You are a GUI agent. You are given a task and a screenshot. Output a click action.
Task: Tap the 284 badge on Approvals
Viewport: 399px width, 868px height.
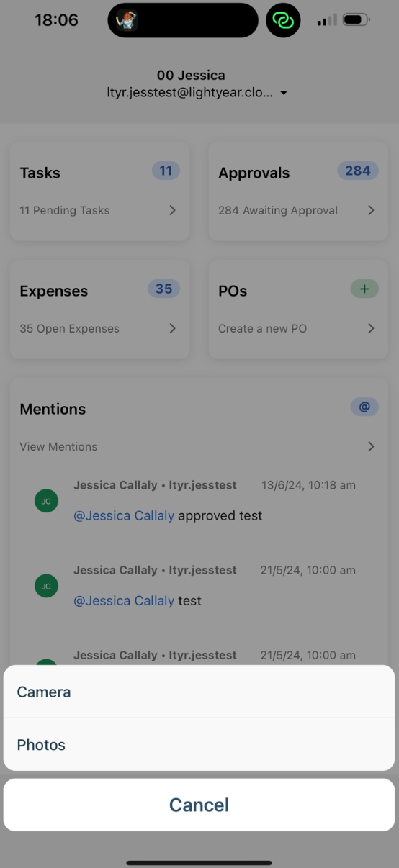point(358,171)
